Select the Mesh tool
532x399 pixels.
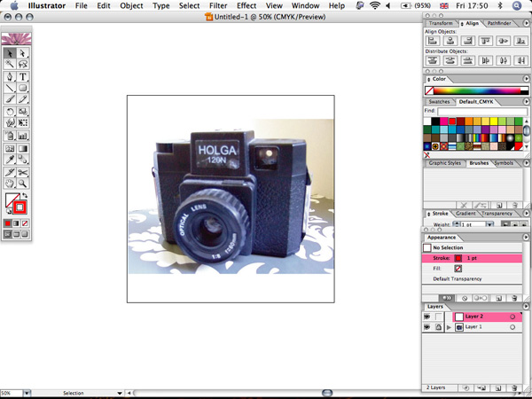coord(10,149)
